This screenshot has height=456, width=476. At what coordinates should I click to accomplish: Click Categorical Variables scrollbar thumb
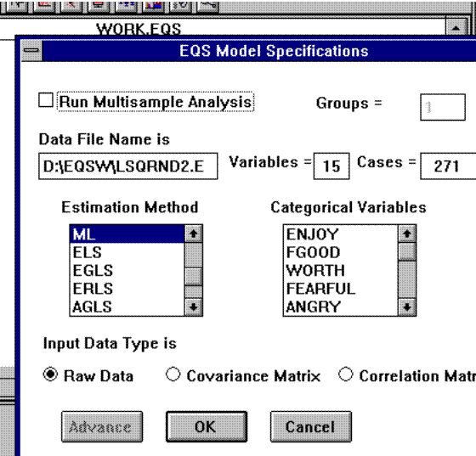407,251
